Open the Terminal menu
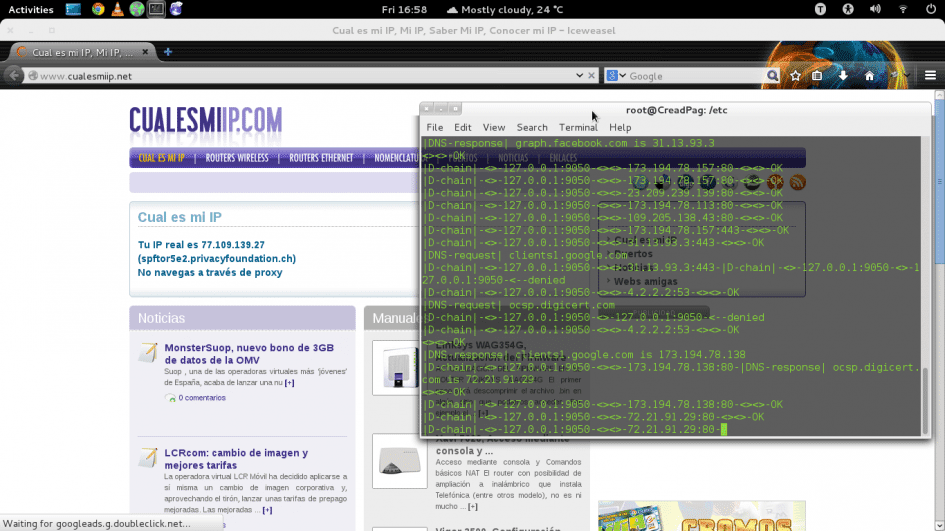 pyautogui.click(x=578, y=127)
